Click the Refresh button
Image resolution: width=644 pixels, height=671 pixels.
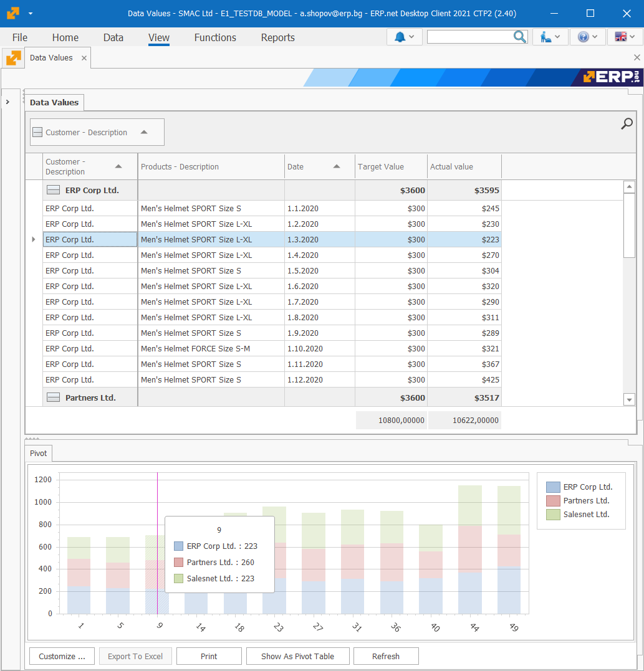tap(386, 656)
